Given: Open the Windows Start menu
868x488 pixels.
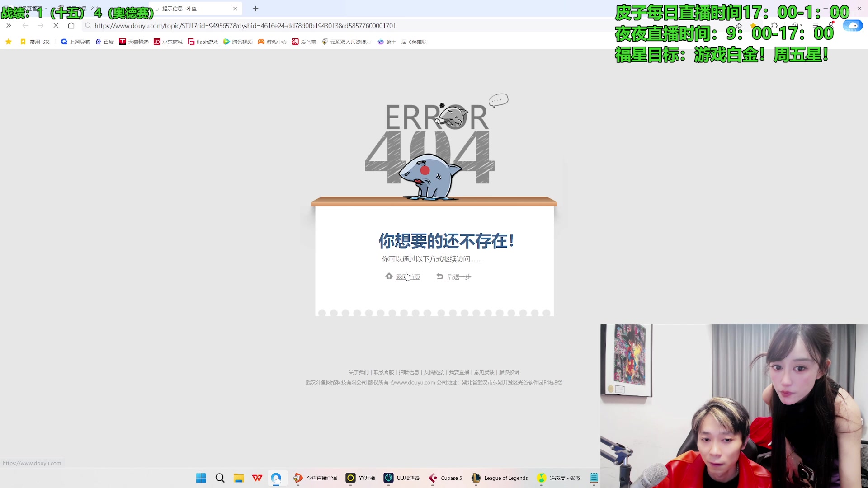Looking at the screenshot, I should [201, 478].
